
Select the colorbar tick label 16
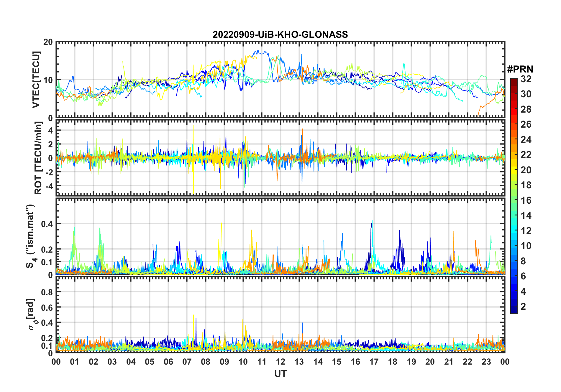(x=526, y=200)
